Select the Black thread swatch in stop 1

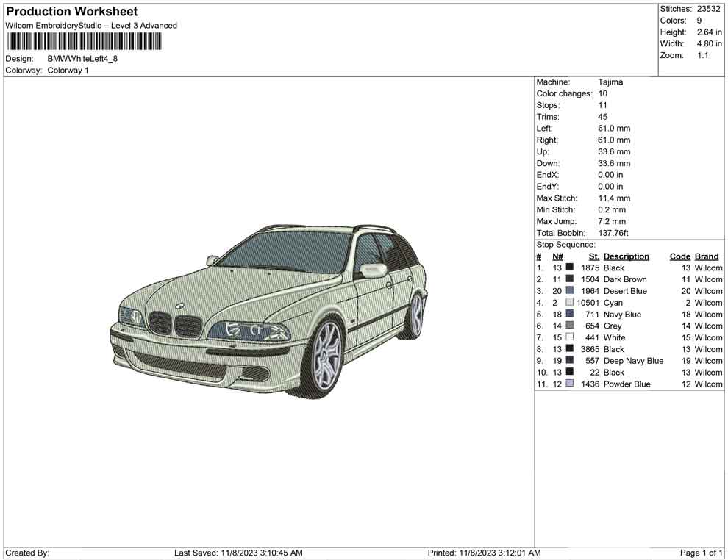coord(570,268)
